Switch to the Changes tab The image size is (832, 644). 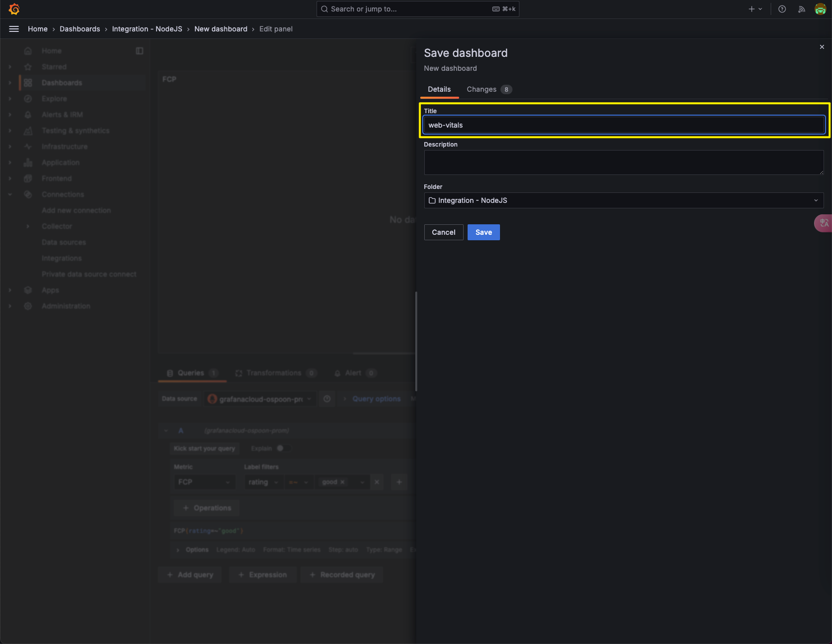[x=489, y=89]
